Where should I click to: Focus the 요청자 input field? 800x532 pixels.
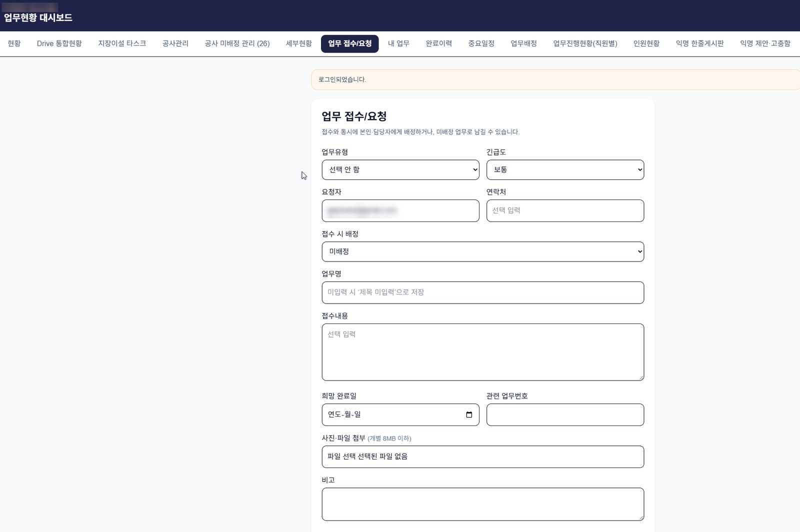coord(400,210)
